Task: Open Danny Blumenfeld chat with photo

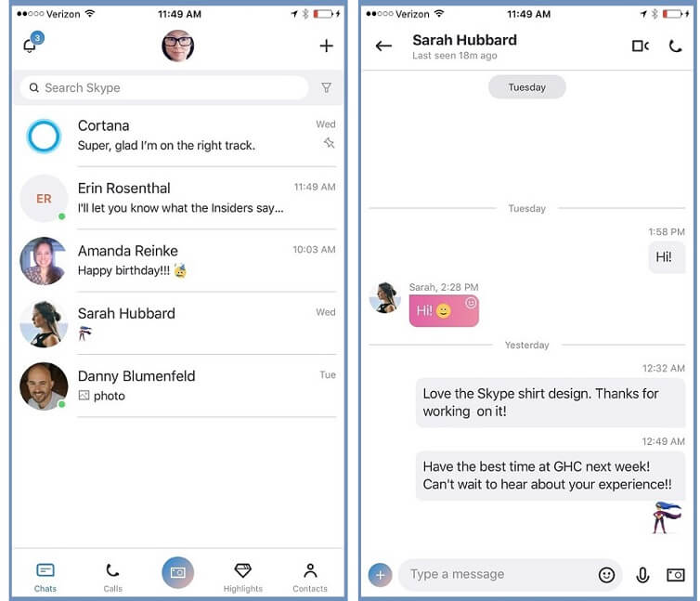Action: point(178,385)
